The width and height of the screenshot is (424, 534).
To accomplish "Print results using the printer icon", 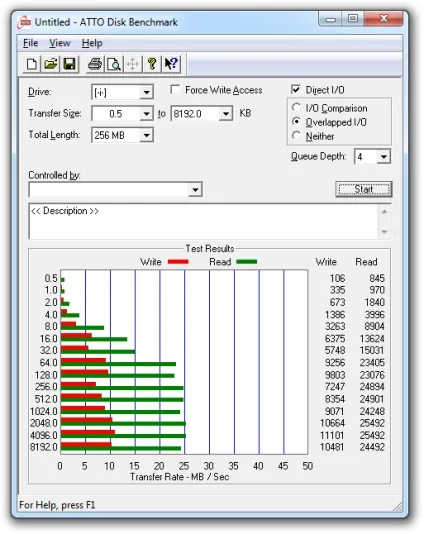I will point(95,64).
